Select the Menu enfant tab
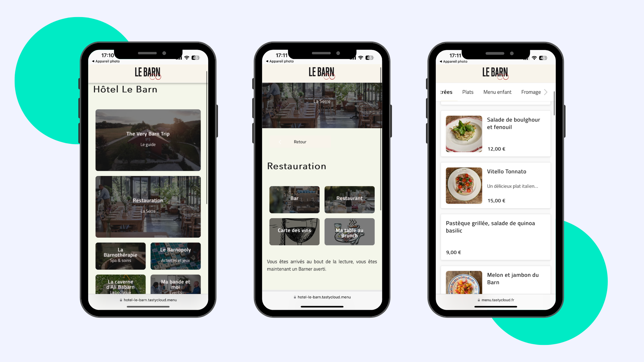Screen dimensions: 644x362 click(496, 92)
